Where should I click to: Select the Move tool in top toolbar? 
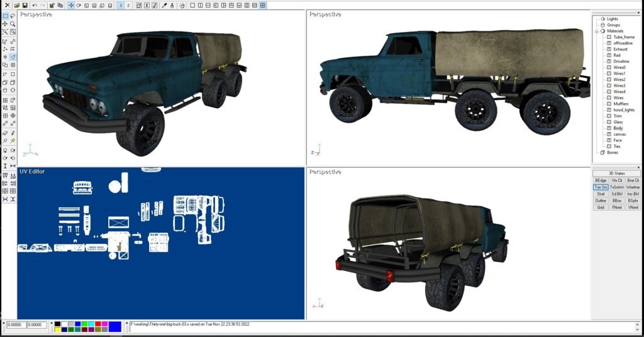click(x=70, y=5)
